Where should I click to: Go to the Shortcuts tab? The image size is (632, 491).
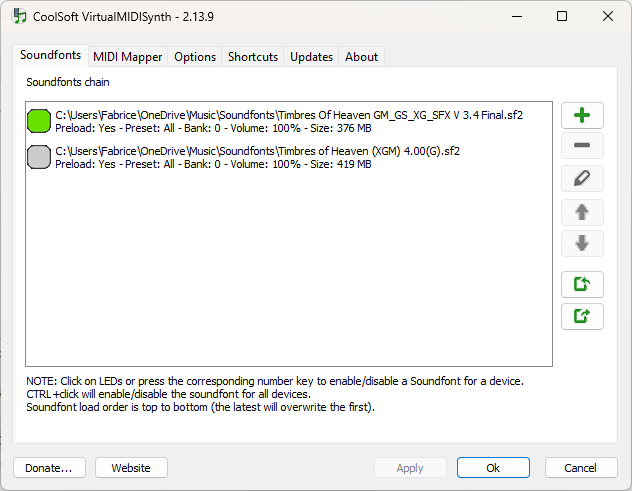(253, 57)
